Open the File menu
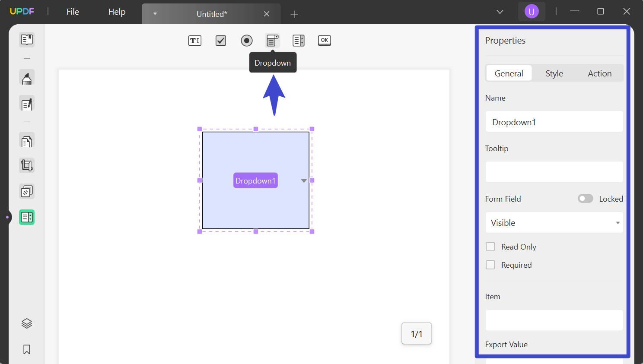Screen dimensions: 643x364 click(x=72, y=12)
